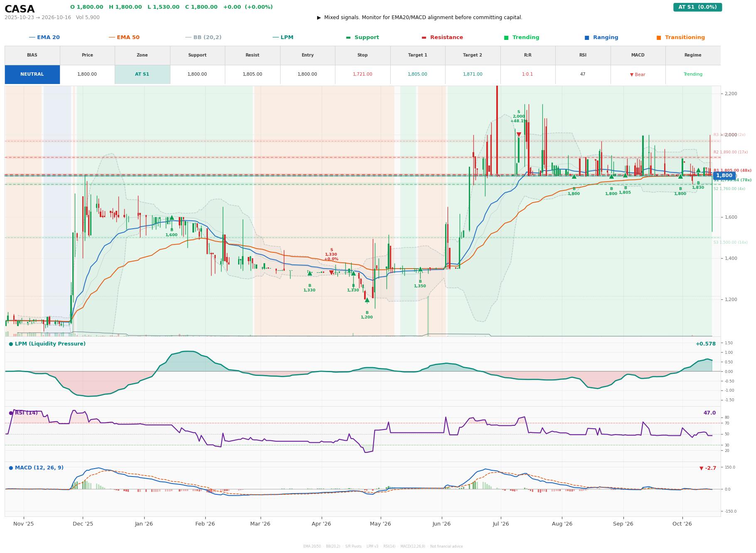The image size is (756, 553).
Task: Click the AT S1 zone cell
Action: pos(142,74)
